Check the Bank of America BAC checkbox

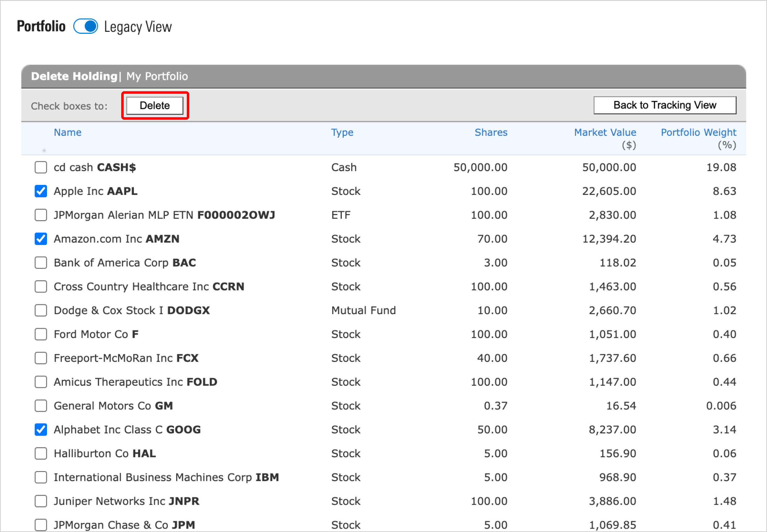click(x=41, y=263)
